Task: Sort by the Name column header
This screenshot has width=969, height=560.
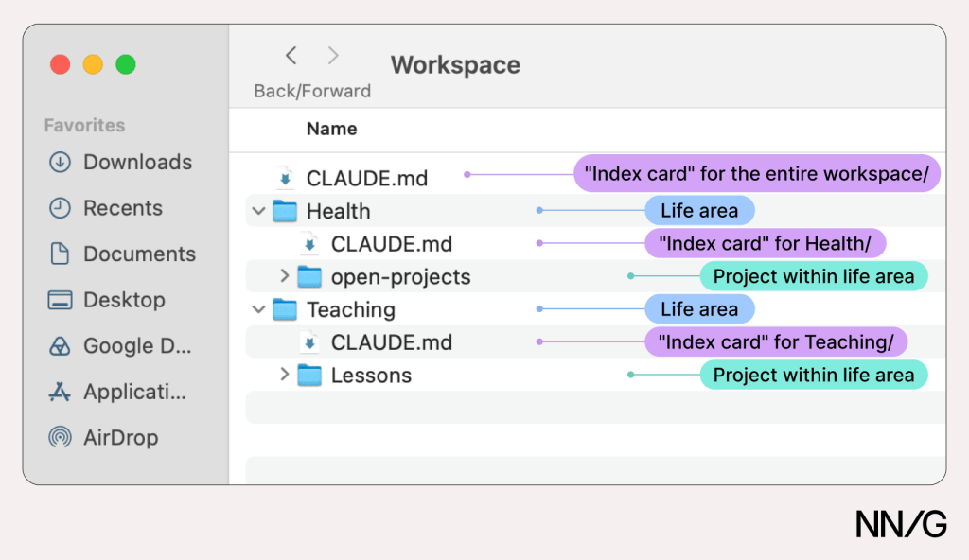Action: tap(332, 129)
